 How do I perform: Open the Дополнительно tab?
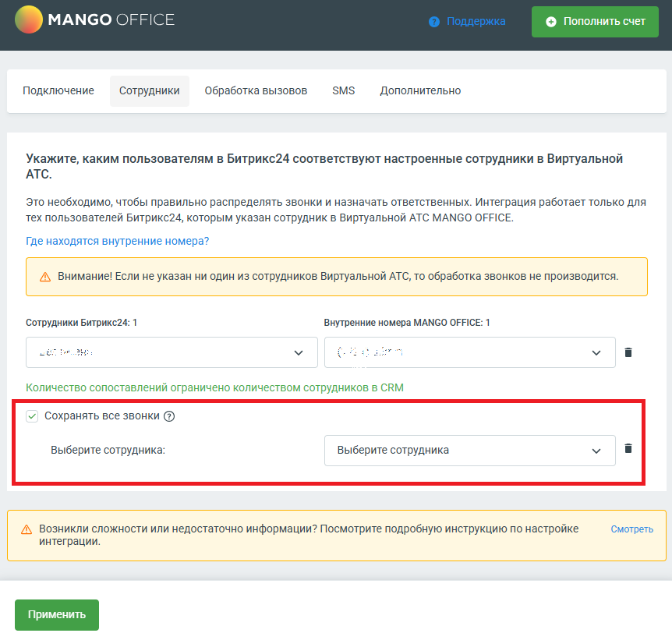pyautogui.click(x=420, y=91)
